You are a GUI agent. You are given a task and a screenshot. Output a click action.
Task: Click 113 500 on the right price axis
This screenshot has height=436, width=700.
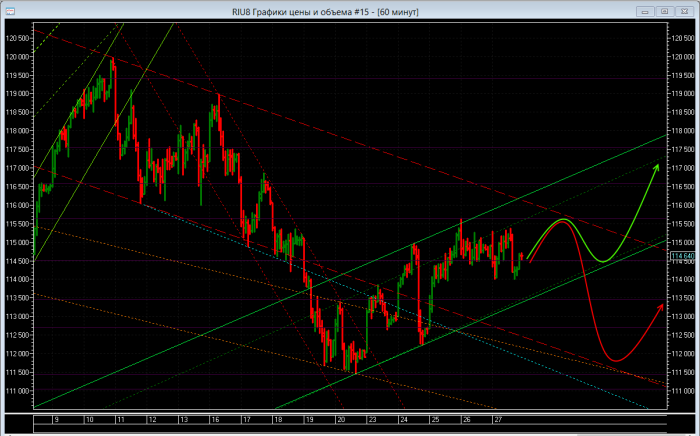pyautogui.click(x=683, y=298)
